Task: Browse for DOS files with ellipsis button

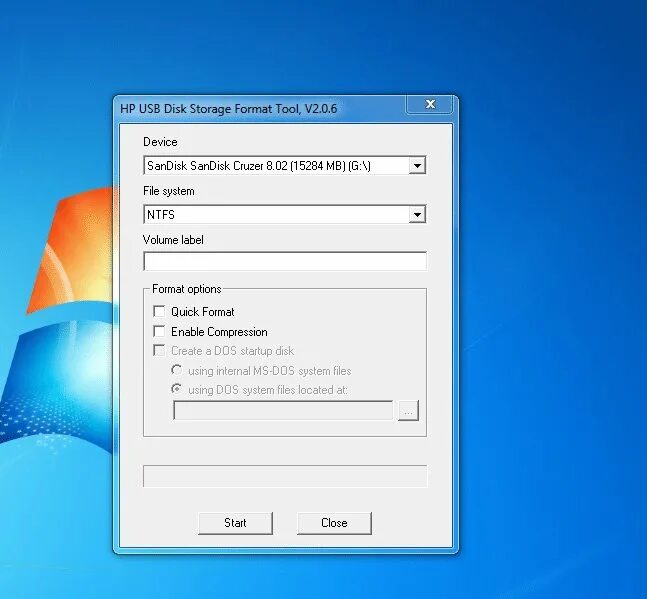Action: (408, 410)
